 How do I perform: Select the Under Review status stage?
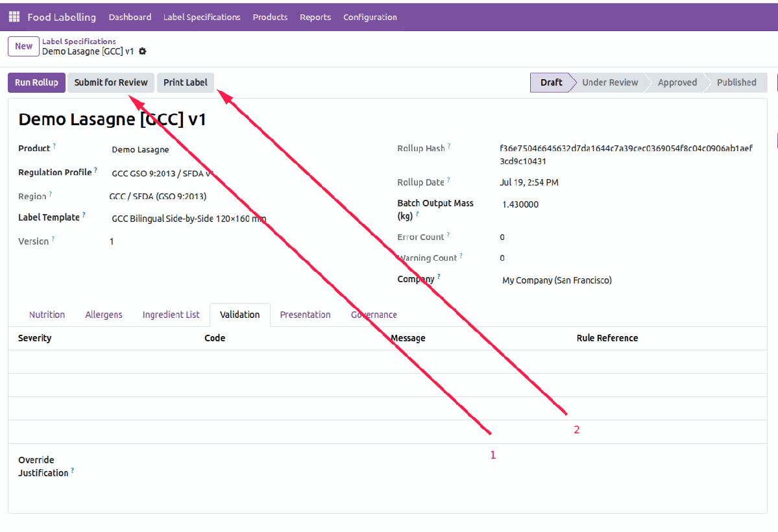pyautogui.click(x=610, y=82)
